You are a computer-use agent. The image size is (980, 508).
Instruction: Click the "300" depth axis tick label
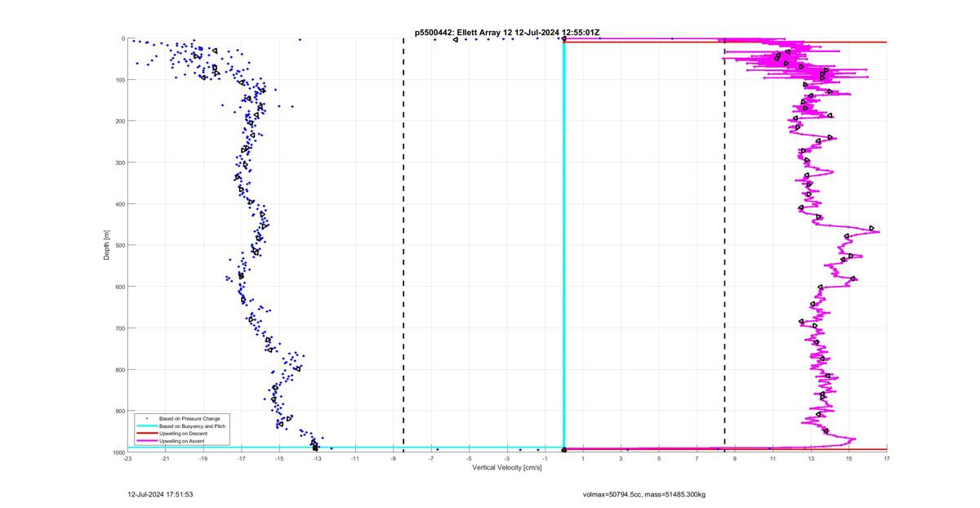coord(119,163)
